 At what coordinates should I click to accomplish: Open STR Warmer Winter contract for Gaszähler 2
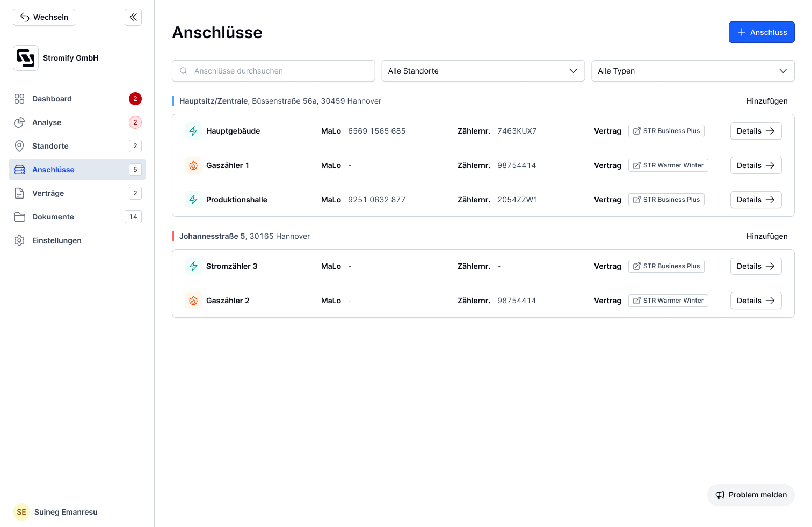(x=668, y=301)
